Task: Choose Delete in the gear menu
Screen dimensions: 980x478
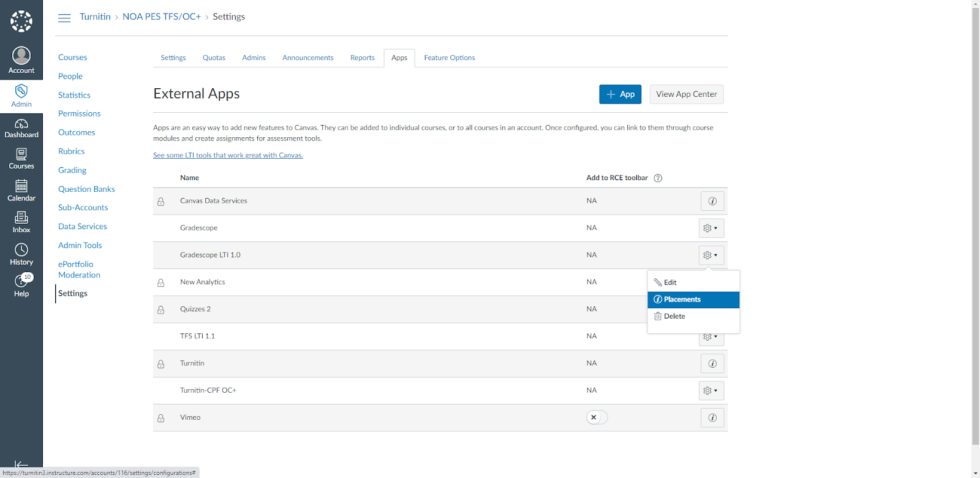Action: coord(693,316)
